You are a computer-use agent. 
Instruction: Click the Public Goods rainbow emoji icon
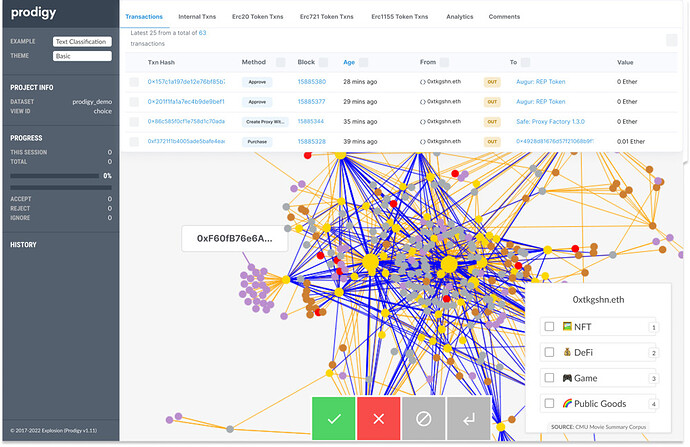(x=567, y=403)
